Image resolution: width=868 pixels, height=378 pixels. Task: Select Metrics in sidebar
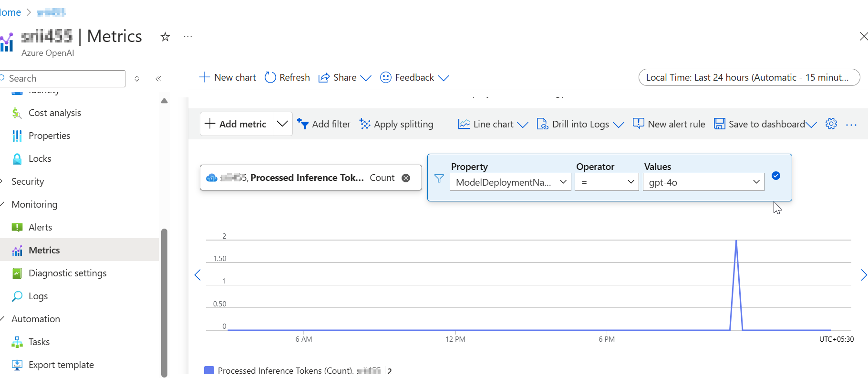[x=79, y=250]
